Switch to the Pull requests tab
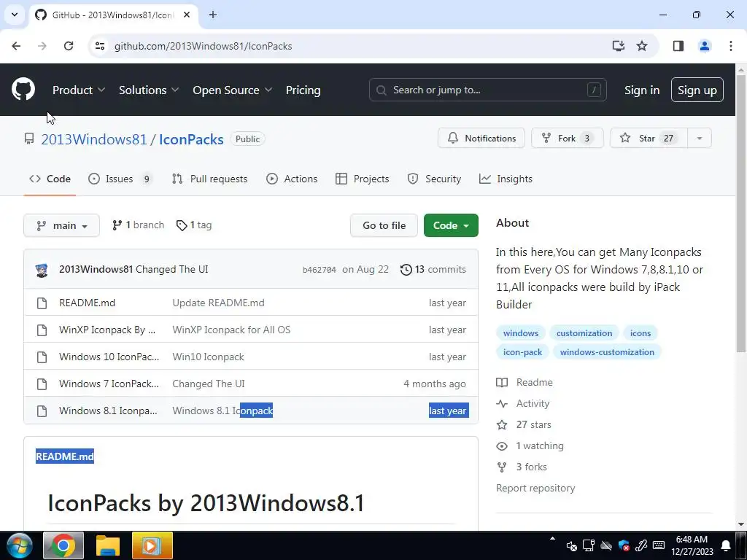The width and height of the screenshot is (747, 560). (x=209, y=179)
